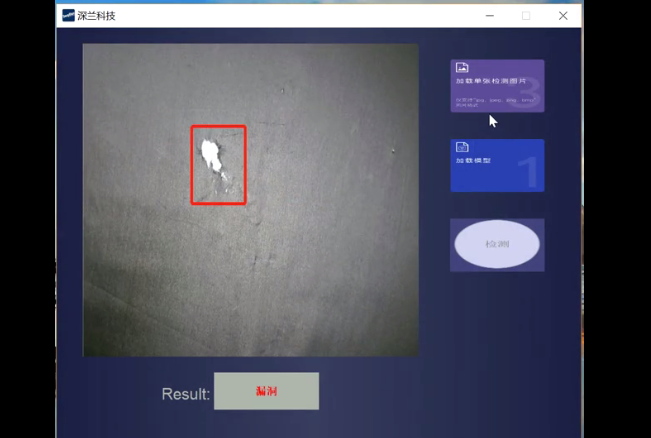
Task: Minimize the 深兰科技 window
Action: click(489, 15)
